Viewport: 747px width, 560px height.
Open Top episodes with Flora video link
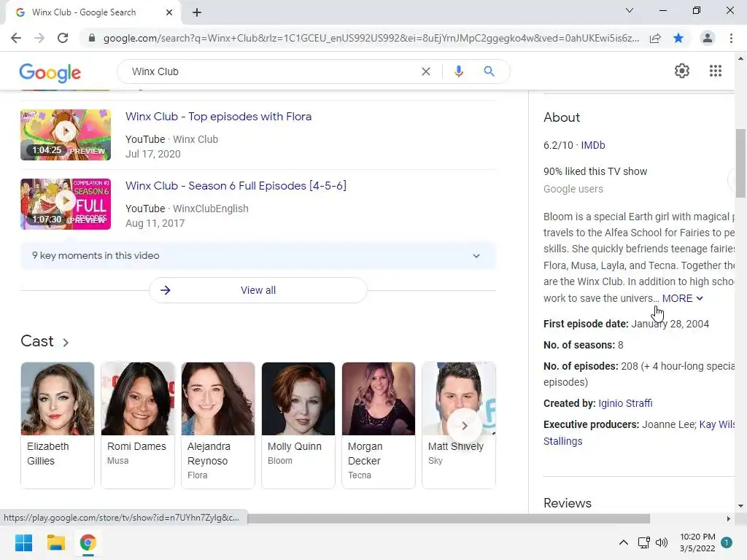218,117
